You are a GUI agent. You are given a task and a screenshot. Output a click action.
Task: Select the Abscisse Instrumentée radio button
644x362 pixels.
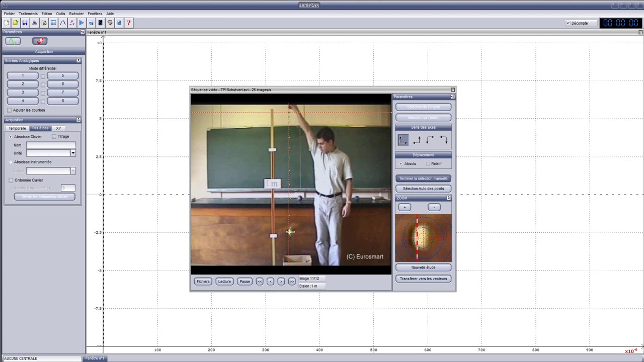(11, 162)
